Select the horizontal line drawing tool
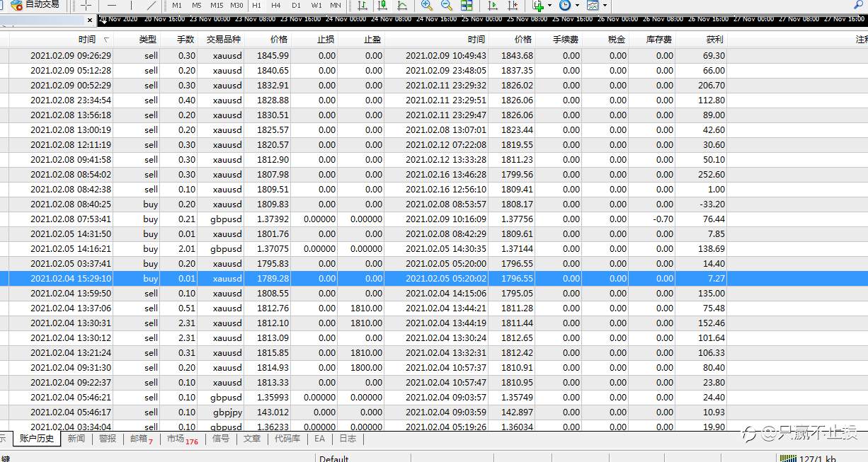 coord(111,5)
